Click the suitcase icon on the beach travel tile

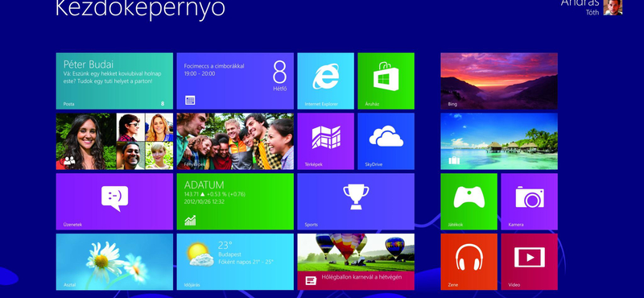coord(454,160)
